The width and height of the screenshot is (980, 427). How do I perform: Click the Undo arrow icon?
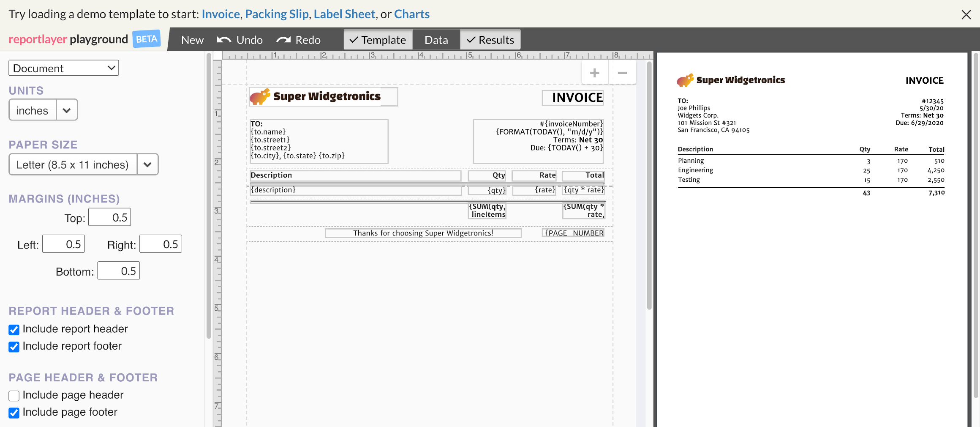(x=224, y=40)
